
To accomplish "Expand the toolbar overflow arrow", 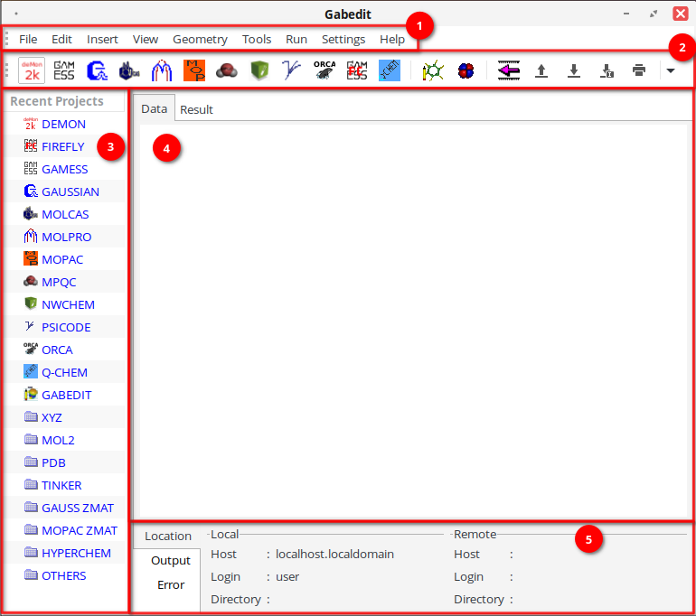I will 671,70.
